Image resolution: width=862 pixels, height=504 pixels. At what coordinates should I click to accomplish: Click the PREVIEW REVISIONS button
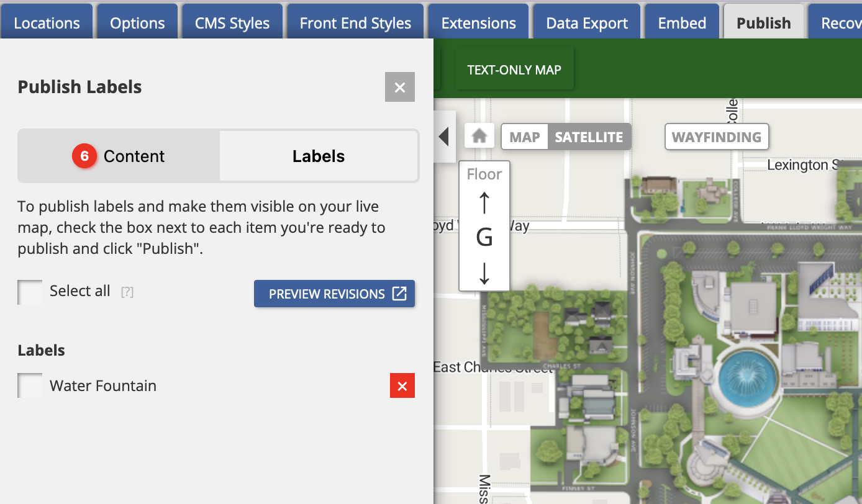click(334, 294)
